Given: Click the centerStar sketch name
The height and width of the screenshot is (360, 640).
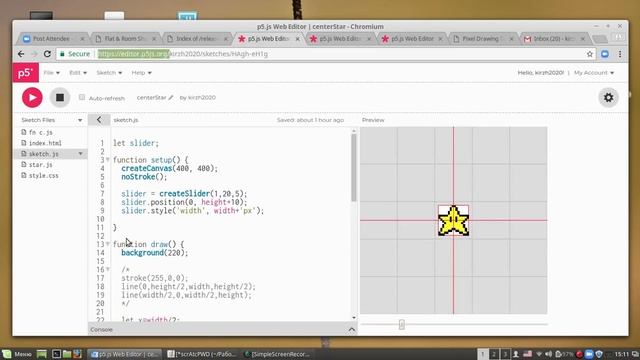Looking at the screenshot, I should [151, 98].
